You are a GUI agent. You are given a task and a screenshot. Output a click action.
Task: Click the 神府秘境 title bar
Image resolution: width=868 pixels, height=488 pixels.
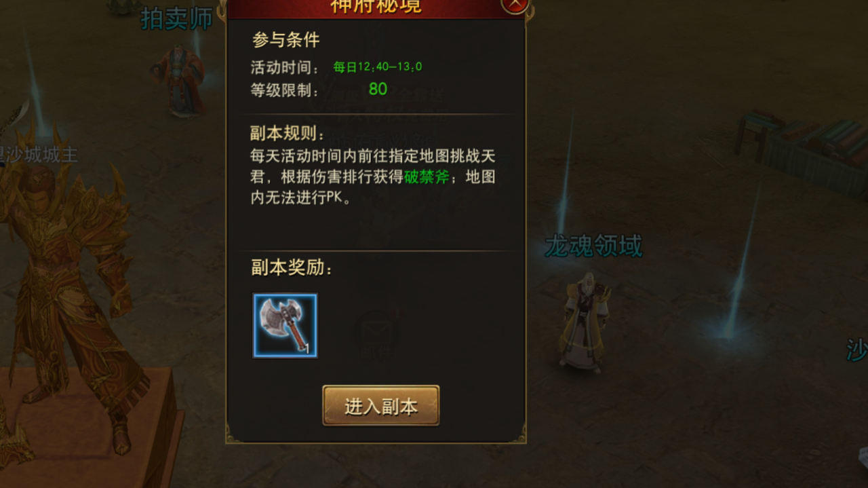pyautogui.click(x=376, y=7)
